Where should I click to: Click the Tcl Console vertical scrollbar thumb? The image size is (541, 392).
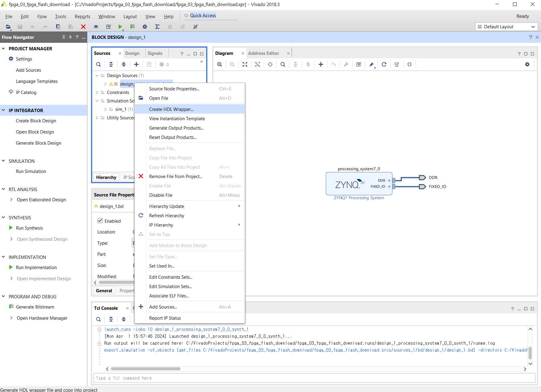click(x=530, y=353)
